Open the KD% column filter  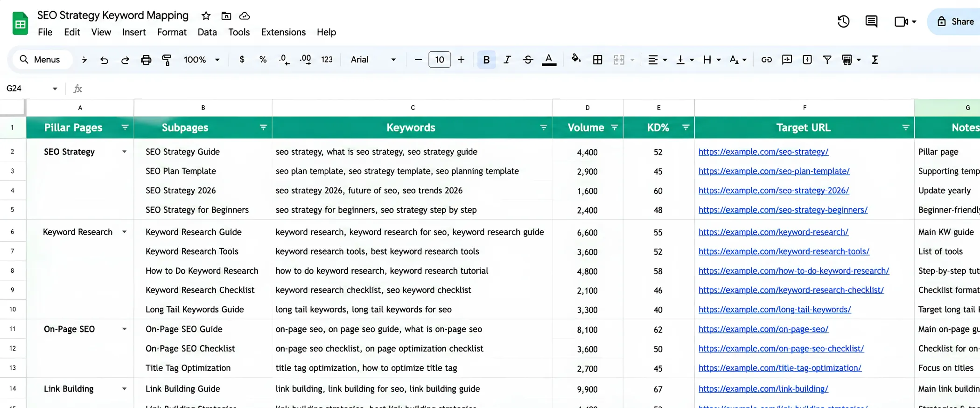click(686, 127)
